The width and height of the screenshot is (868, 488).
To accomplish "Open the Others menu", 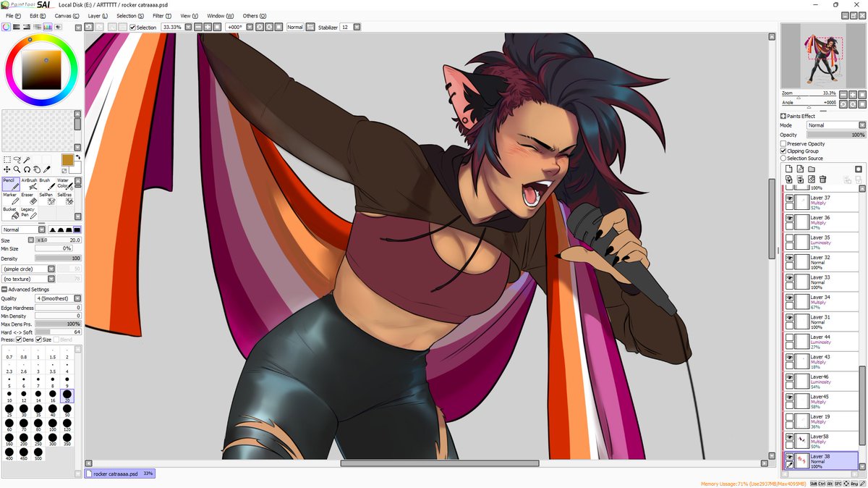I will click(x=253, y=15).
